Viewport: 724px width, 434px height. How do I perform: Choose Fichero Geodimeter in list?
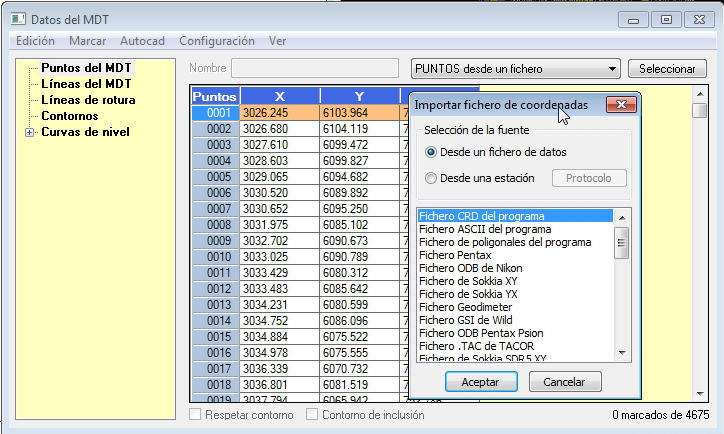pos(515,307)
